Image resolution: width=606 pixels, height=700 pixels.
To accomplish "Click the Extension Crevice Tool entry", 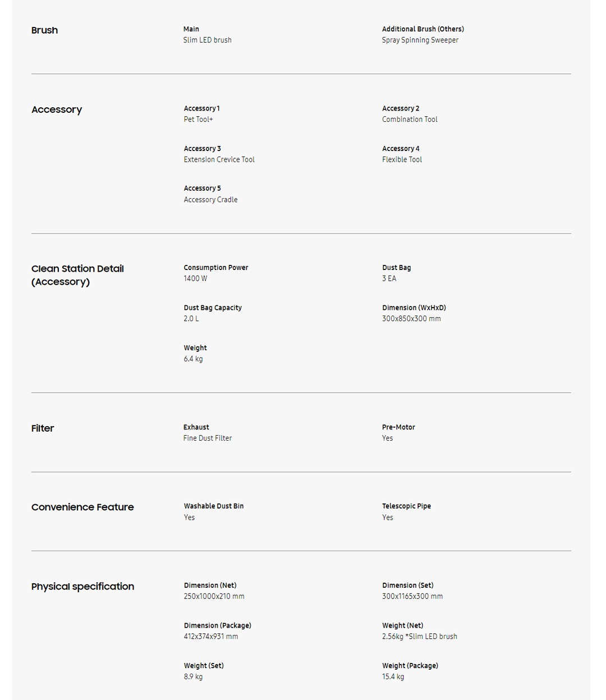I will [x=219, y=159].
